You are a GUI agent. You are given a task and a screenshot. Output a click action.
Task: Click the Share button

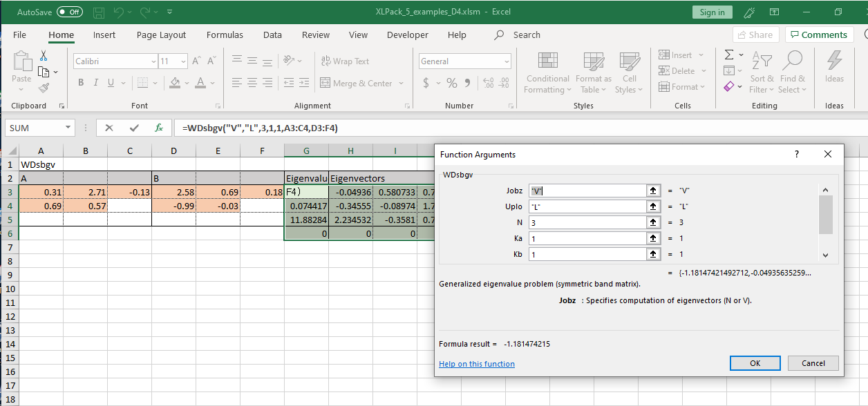[x=755, y=35]
